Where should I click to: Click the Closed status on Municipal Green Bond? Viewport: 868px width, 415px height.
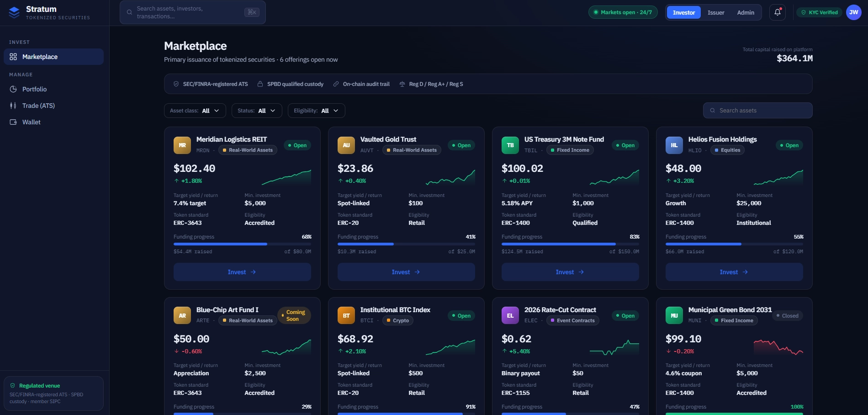click(788, 316)
